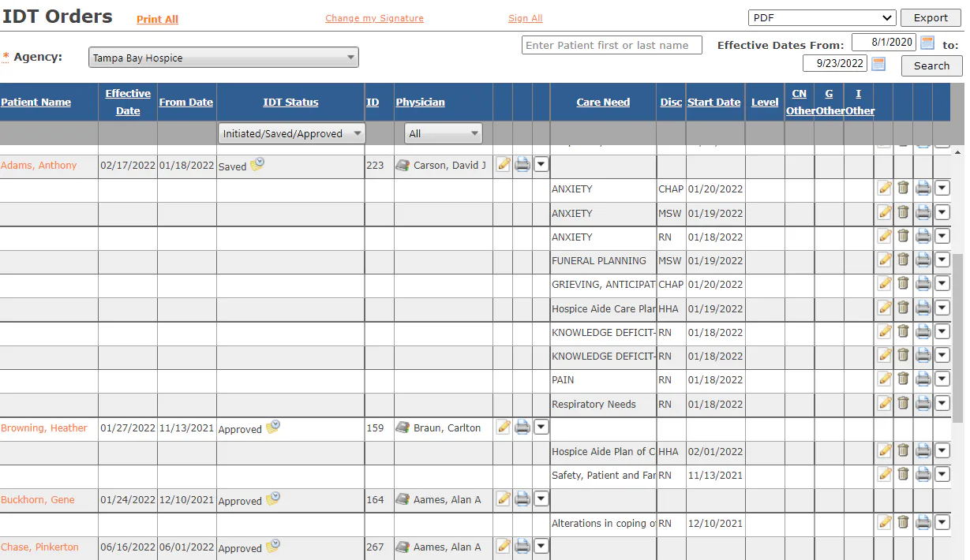Sort by Care Need column
This screenshot has height=560, width=970.
pos(603,103)
